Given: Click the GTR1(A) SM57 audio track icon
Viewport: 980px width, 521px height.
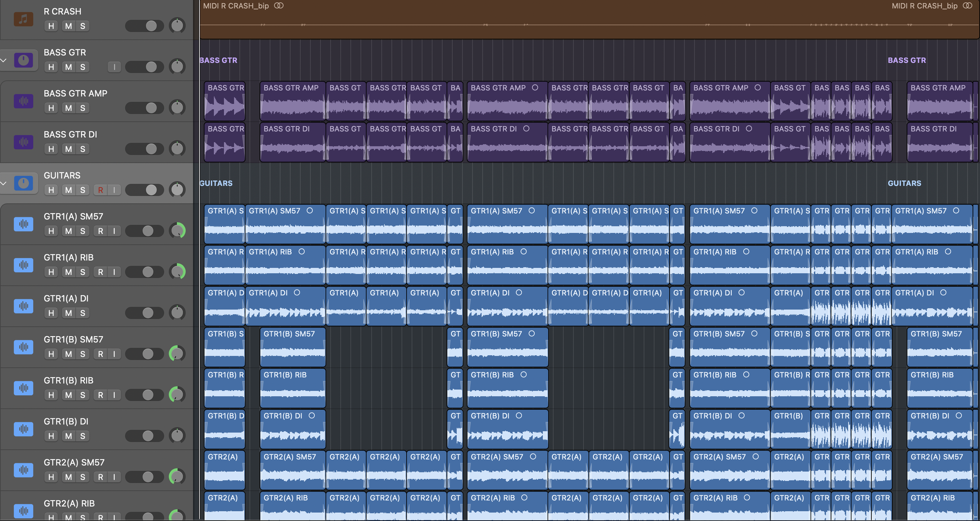Looking at the screenshot, I should coord(23,224).
